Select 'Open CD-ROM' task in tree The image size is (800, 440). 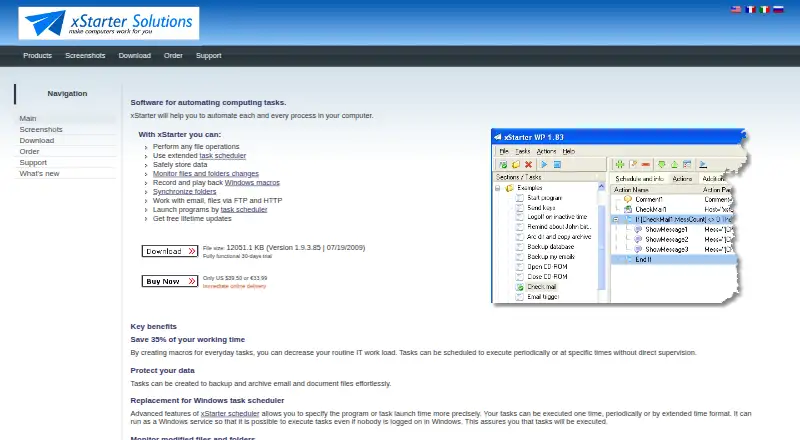pos(547,266)
